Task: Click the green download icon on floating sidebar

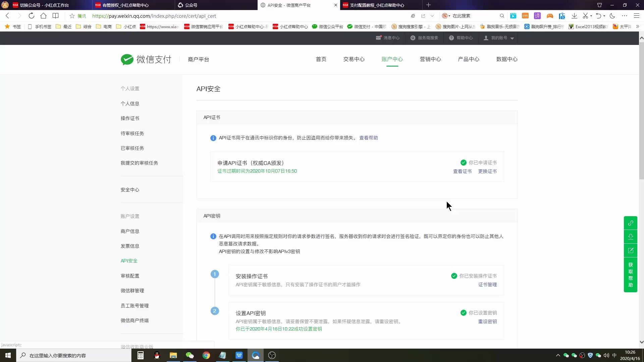Action: [x=631, y=237]
